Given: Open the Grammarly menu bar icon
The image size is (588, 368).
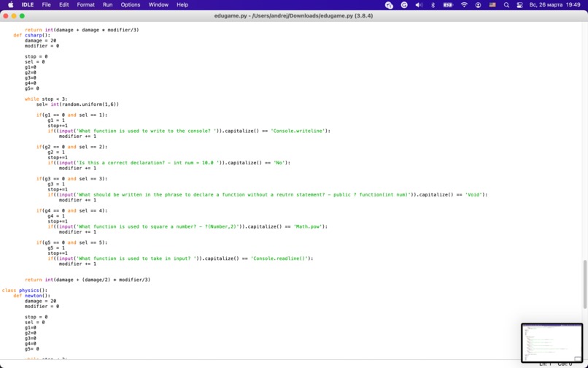Looking at the screenshot, I should click(x=404, y=5).
